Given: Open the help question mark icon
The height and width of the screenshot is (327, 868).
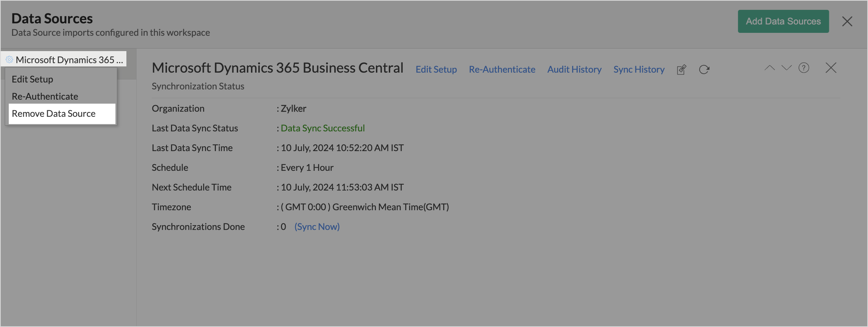Looking at the screenshot, I should click(x=804, y=68).
